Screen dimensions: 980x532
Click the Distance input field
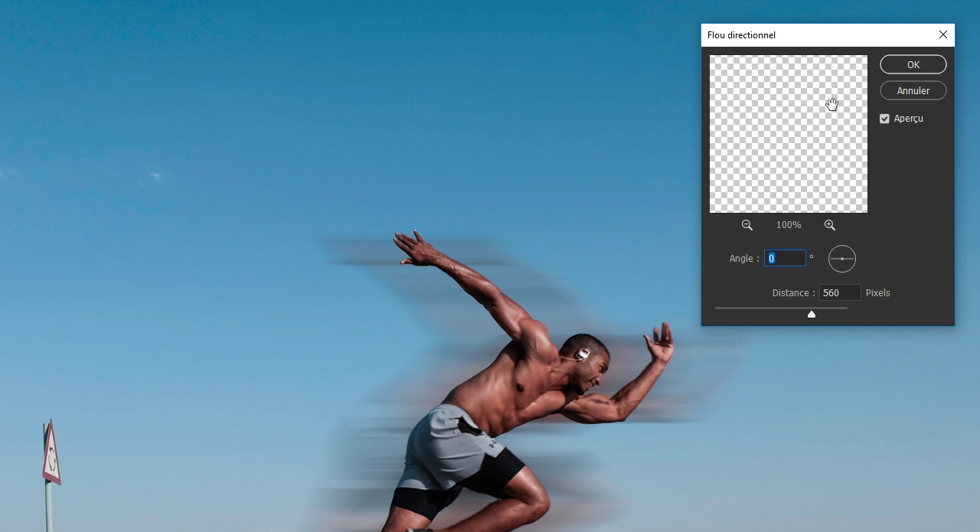click(840, 292)
